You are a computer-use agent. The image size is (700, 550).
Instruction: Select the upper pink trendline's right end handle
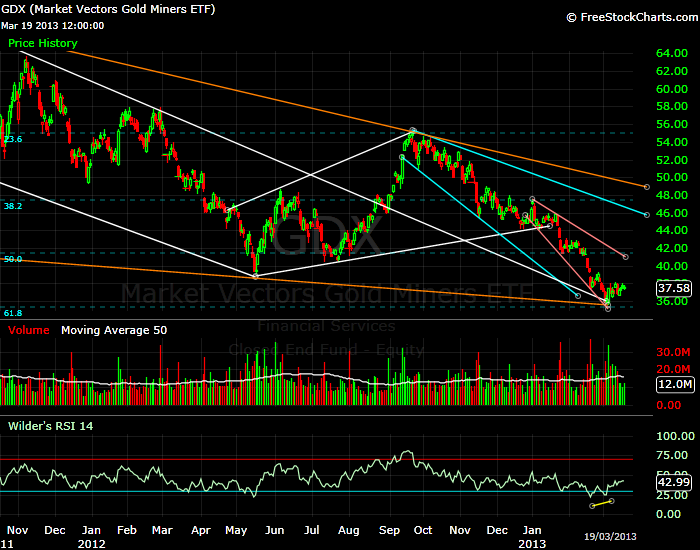tap(625, 257)
